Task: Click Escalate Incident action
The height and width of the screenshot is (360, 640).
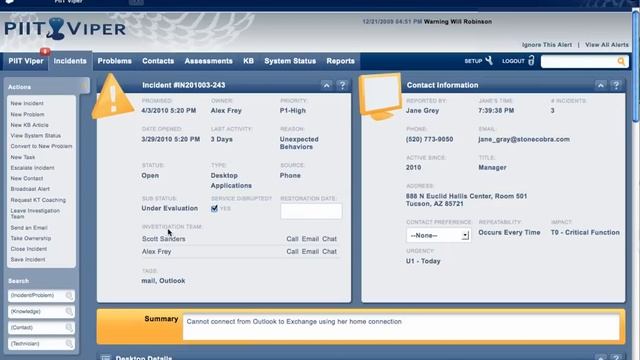Action: tap(32, 168)
